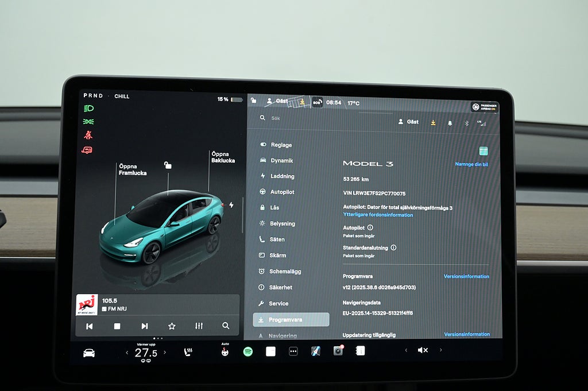Select Laddning in the settings menu
This screenshot has height=391, width=588.
tap(282, 176)
